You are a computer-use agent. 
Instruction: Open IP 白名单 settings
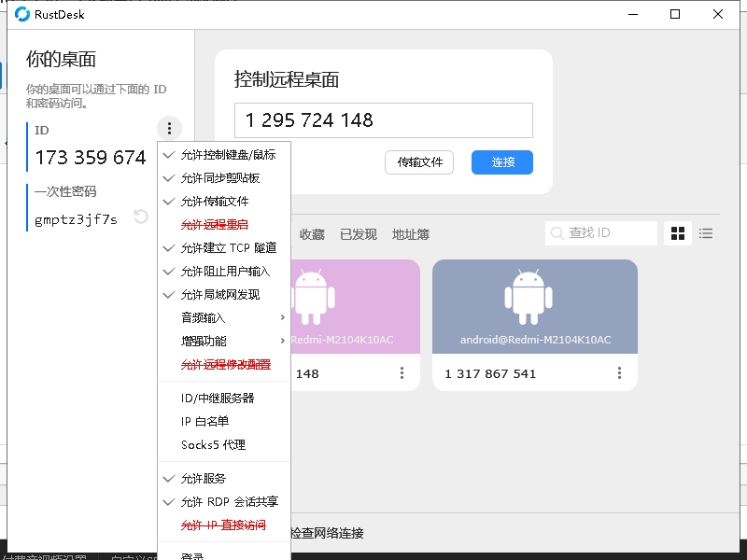(x=224, y=422)
